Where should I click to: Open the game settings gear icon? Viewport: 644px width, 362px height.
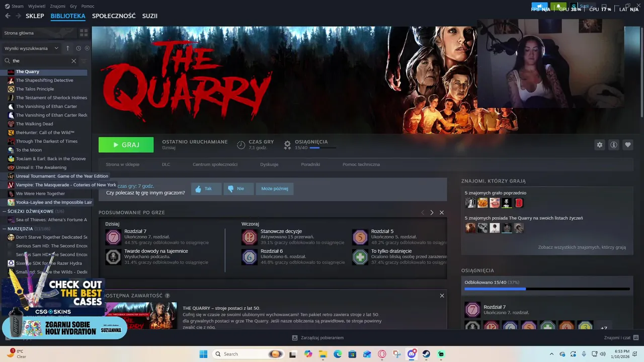599,145
